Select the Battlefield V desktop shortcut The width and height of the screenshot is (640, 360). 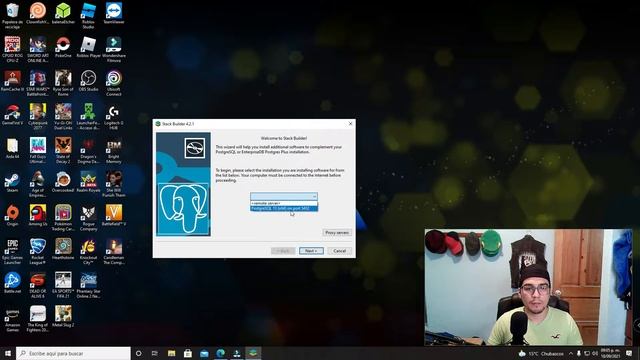tap(114, 216)
